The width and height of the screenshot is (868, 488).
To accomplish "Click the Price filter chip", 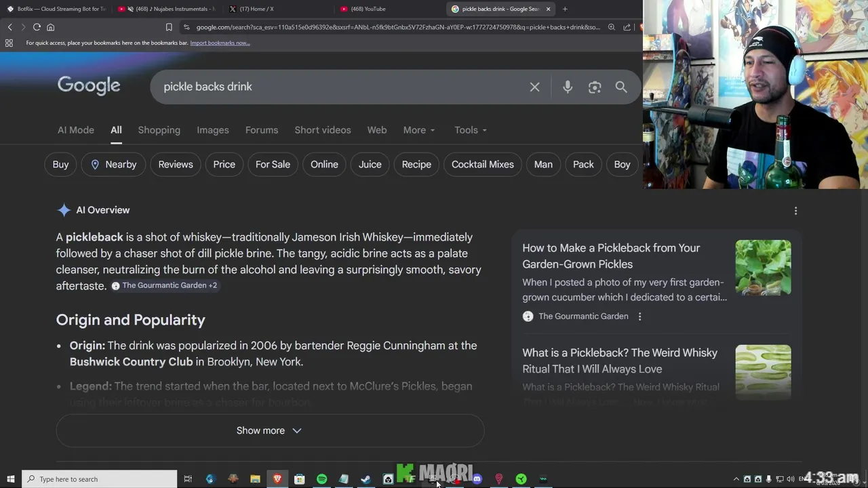I will click(224, 165).
